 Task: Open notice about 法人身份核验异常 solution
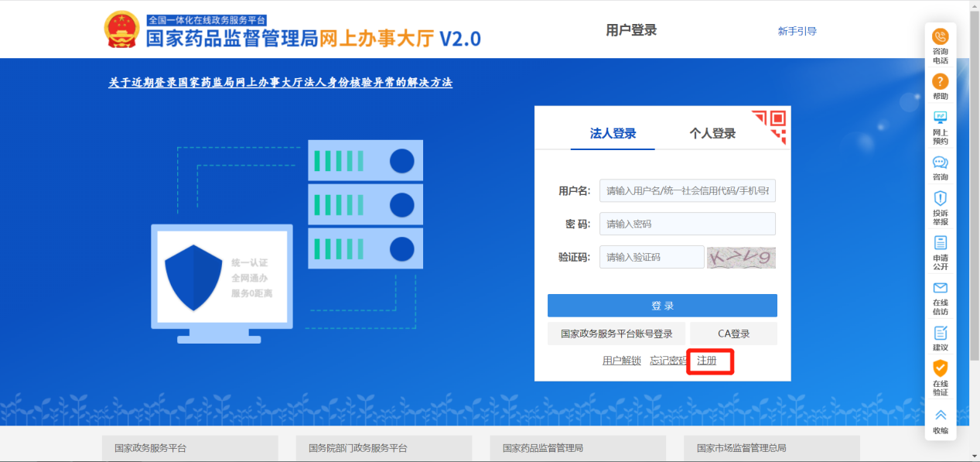click(x=281, y=82)
